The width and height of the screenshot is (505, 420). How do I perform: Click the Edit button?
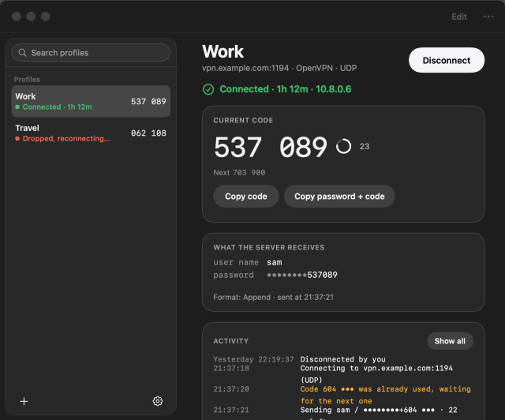click(459, 17)
